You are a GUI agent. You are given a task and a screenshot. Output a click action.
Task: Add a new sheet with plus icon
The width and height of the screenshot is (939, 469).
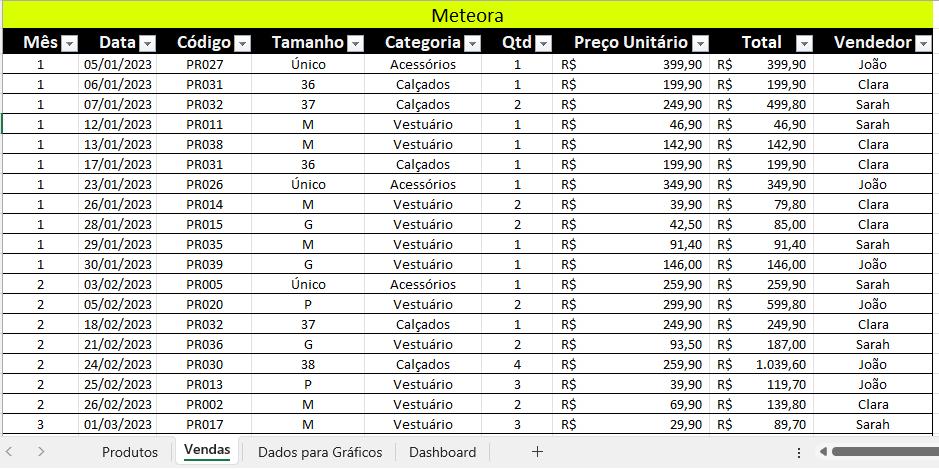[x=537, y=452]
